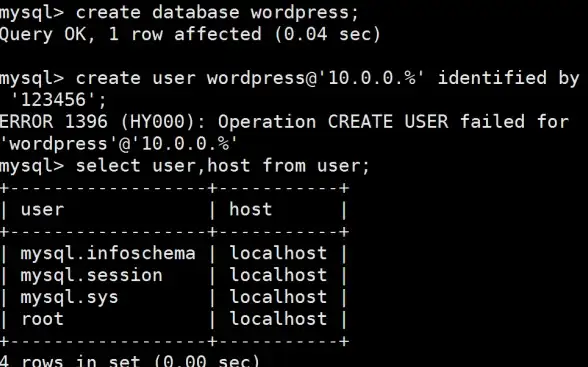
Task: Click localhost in the mysql.sys row
Action: pyautogui.click(x=278, y=297)
